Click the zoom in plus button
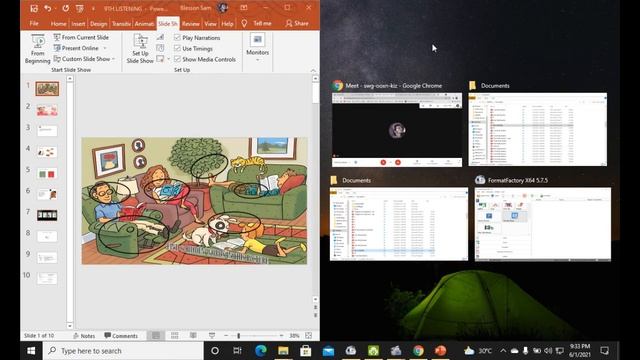Screen dimensions: 640x360 281,336
